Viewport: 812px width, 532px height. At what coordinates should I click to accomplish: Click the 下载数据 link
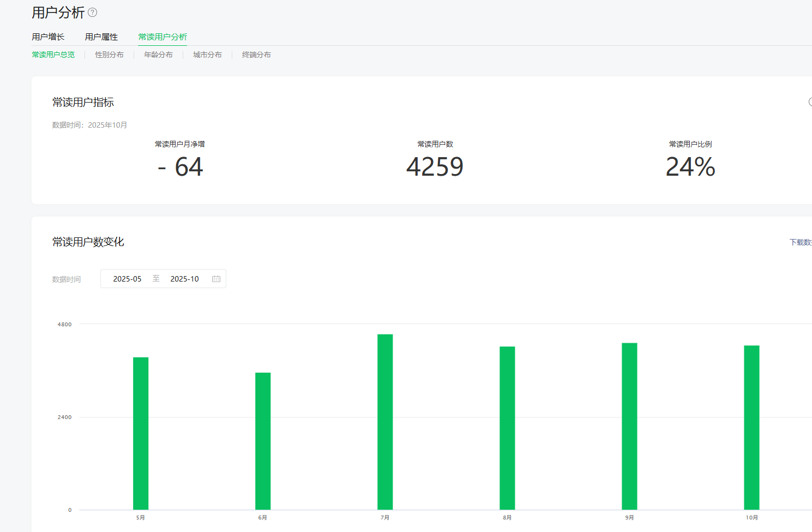[x=801, y=242]
